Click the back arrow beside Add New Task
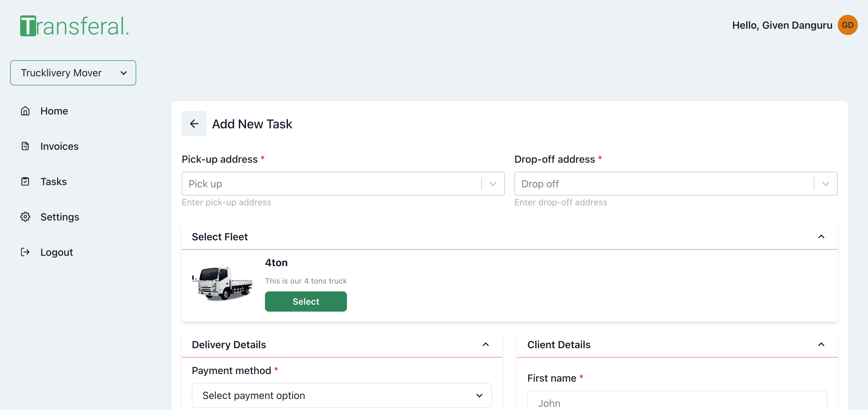This screenshot has height=410, width=868. [x=194, y=124]
